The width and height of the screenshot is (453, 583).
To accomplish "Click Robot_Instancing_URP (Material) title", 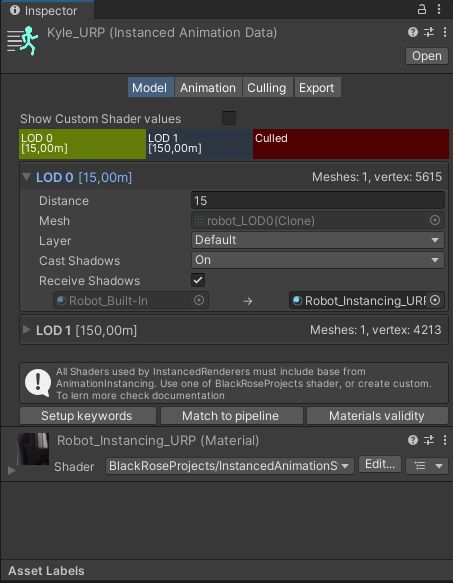I will coord(158,440).
